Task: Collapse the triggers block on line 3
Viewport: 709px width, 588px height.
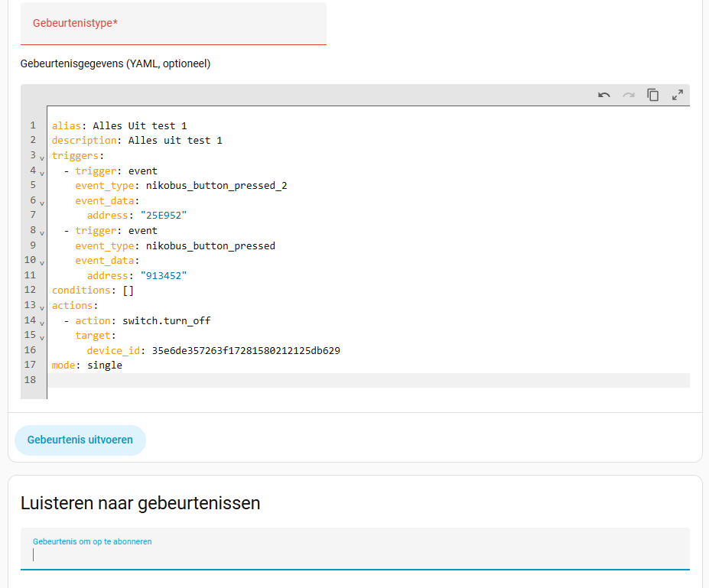Action: click(x=42, y=157)
